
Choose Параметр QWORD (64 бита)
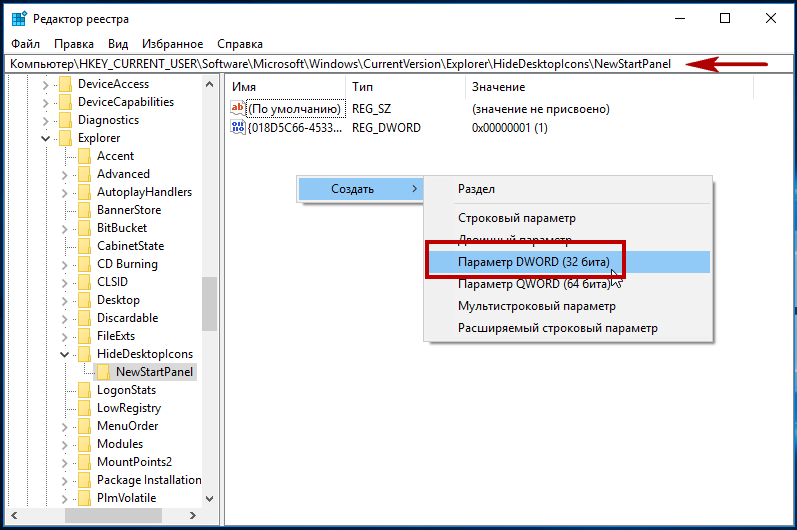tap(567, 284)
